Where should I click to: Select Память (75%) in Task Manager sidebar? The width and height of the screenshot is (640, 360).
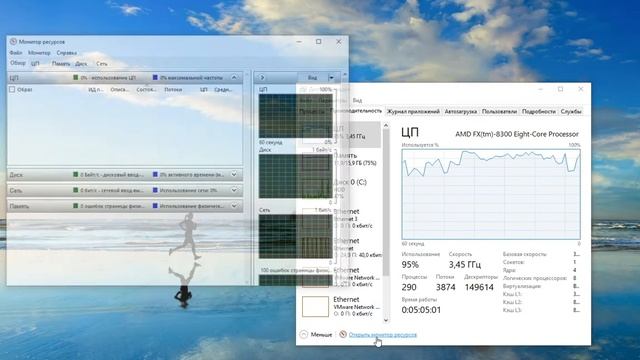(x=341, y=160)
